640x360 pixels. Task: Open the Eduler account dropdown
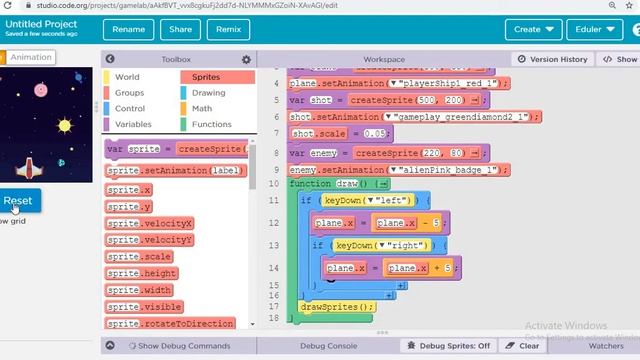[x=595, y=29]
